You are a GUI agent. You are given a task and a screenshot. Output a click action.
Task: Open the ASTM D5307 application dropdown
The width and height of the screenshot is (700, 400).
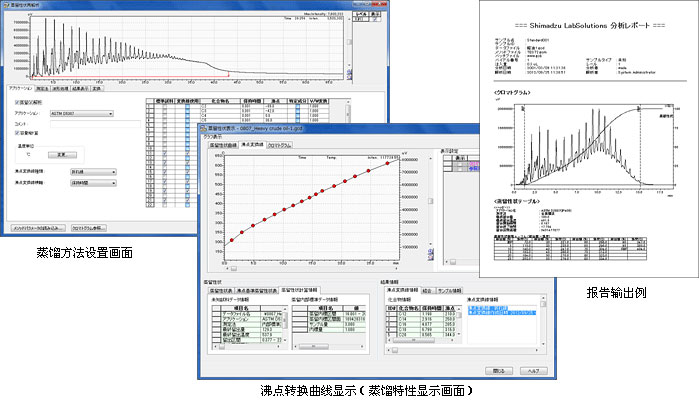coord(80,114)
